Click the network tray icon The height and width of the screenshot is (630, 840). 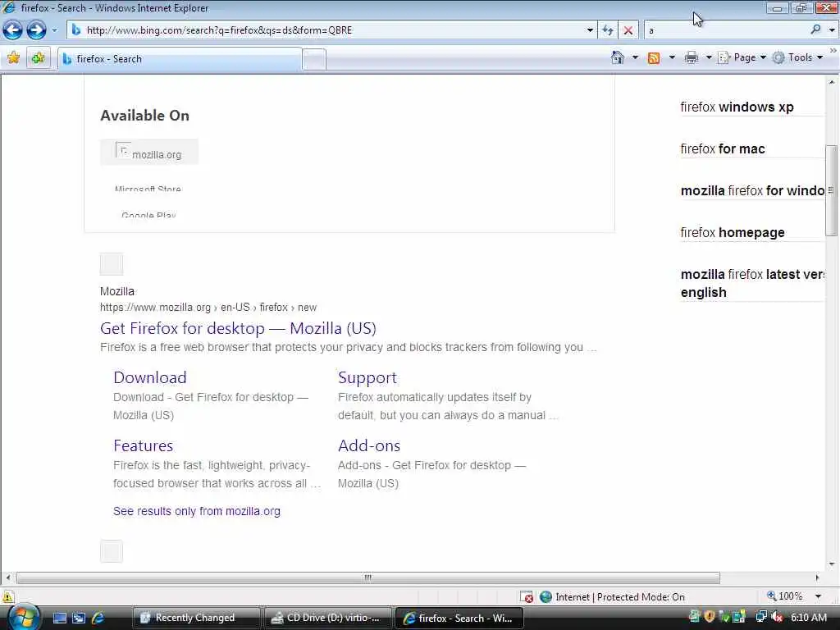pyautogui.click(x=760, y=617)
